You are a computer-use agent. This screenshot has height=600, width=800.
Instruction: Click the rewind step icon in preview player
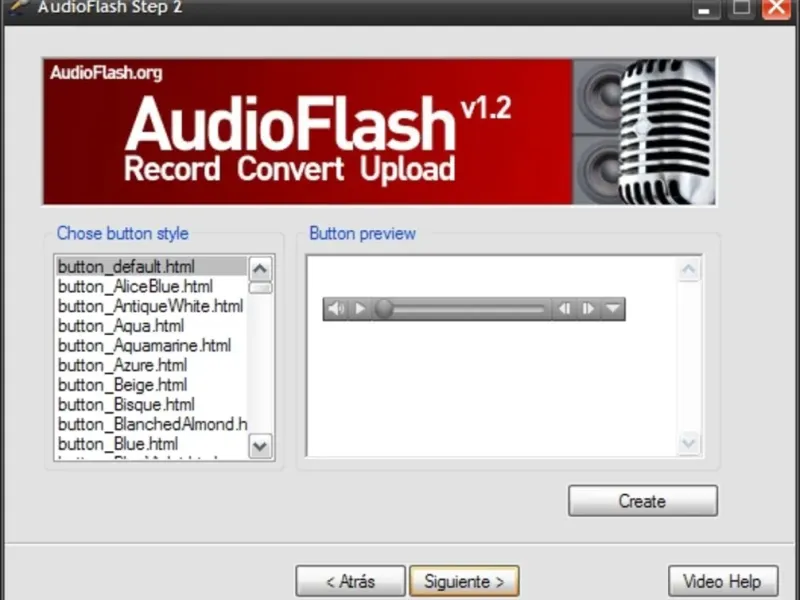click(x=564, y=309)
